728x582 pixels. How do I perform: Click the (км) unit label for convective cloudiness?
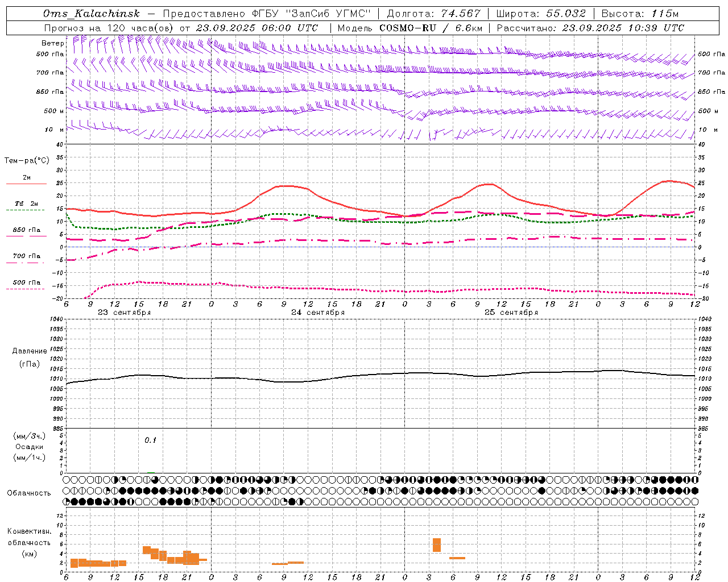click(29, 554)
